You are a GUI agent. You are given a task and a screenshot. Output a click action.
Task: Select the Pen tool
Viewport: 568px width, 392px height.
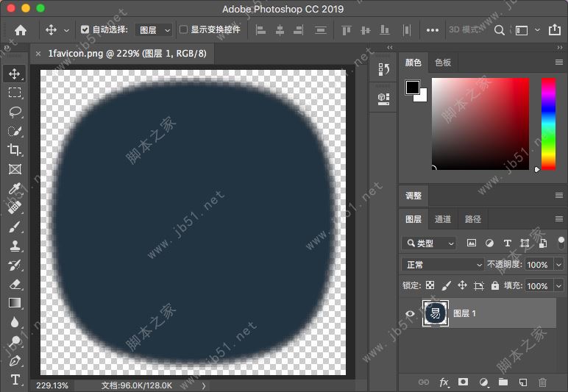click(x=15, y=360)
